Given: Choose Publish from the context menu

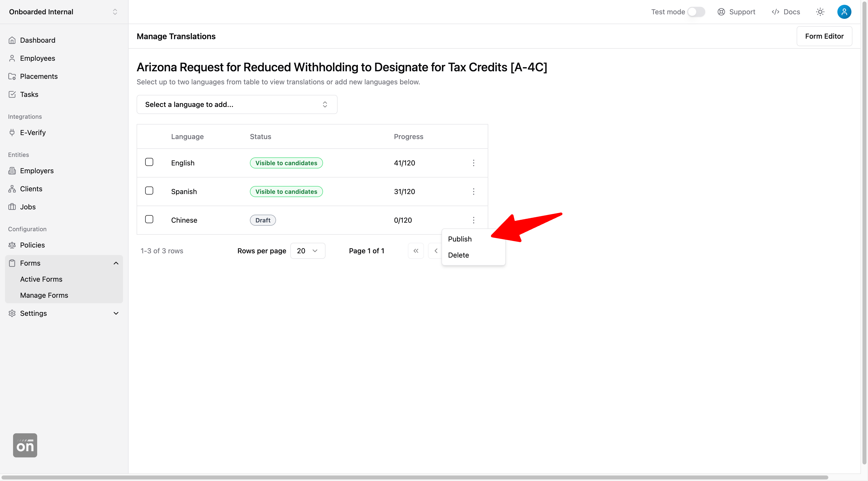Looking at the screenshot, I should pyautogui.click(x=473, y=239).
